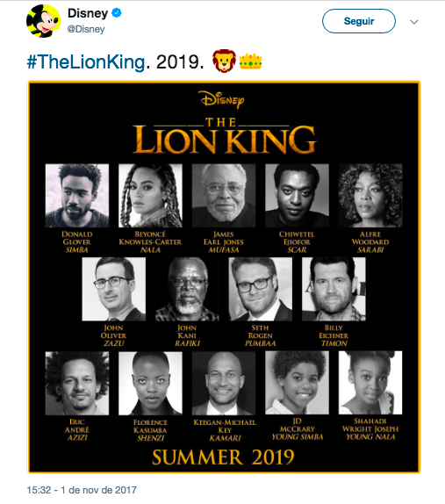The height and width of the screenshot is (504, 445).
Task: Click the crown emoji in the tweet
Action: (x=251, y=61)
